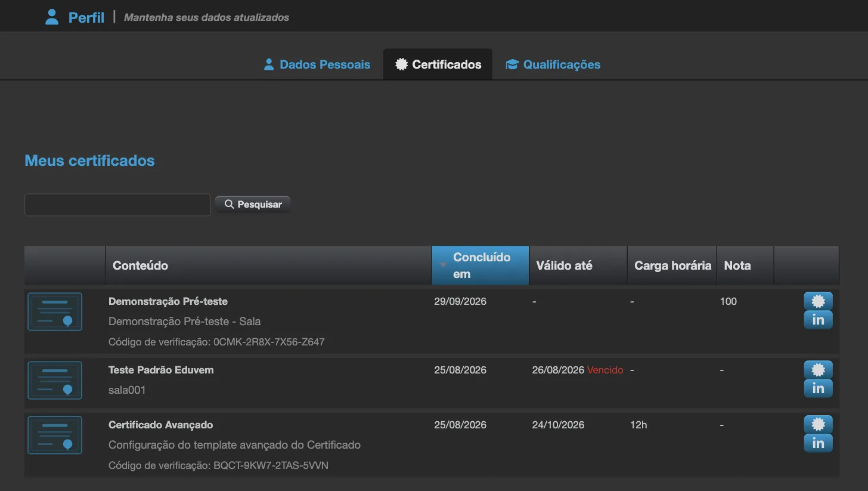Image resolution: width=868 pixels, height=491 pixels.
Task: Click the Teste Padrão Eduvem certificate title
Action: [161, 370]
